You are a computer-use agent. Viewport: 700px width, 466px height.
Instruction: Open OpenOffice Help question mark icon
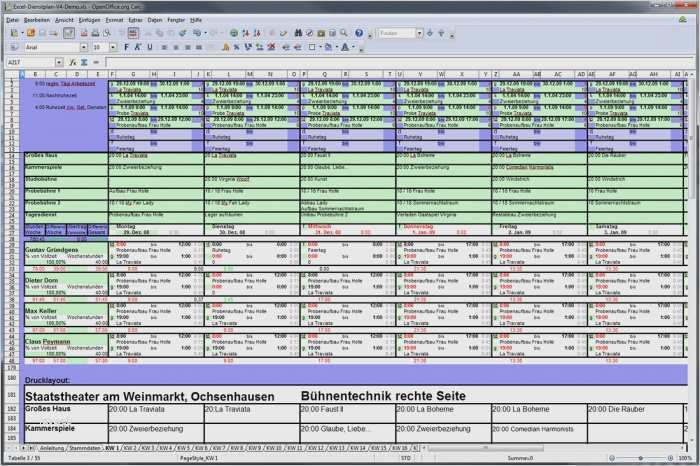tap(359, 33)
